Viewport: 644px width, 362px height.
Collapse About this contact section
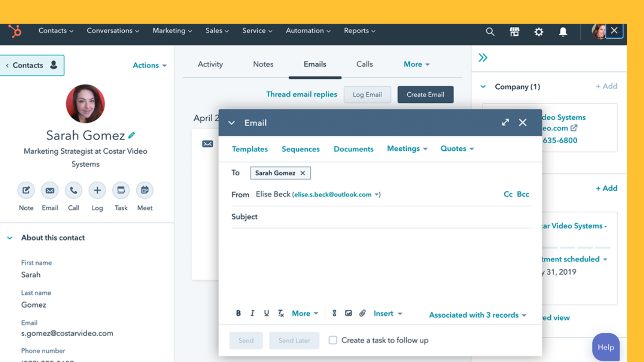pos(10,238)
